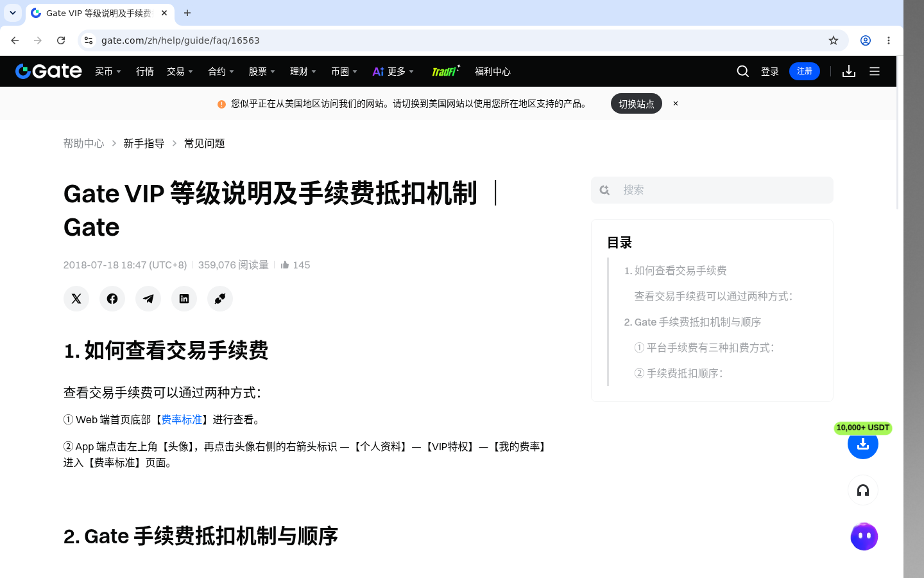924x578 pixels.
Task: Expand the 币圈 dropdown menu
Action: tap(345, 71)
